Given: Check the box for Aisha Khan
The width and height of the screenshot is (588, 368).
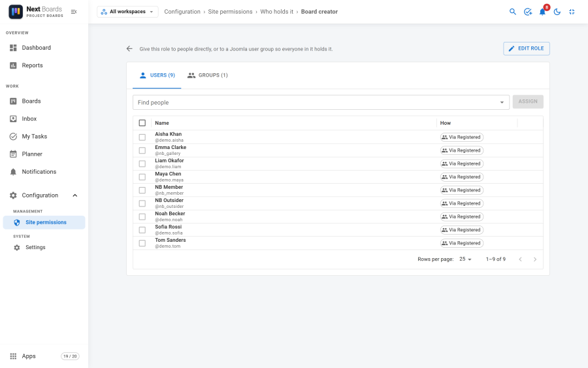Looking at the screenshot, I should 142,137.
